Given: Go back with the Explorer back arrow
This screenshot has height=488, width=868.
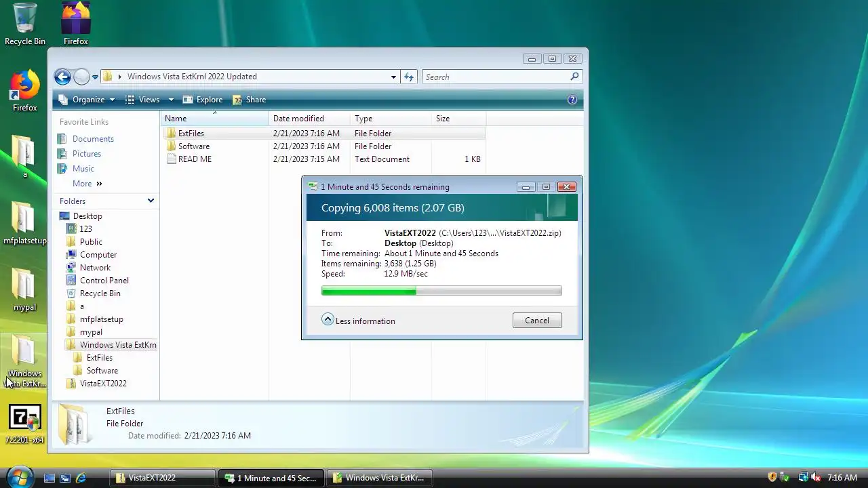Looking at the screenshot, I should point(62,77).
